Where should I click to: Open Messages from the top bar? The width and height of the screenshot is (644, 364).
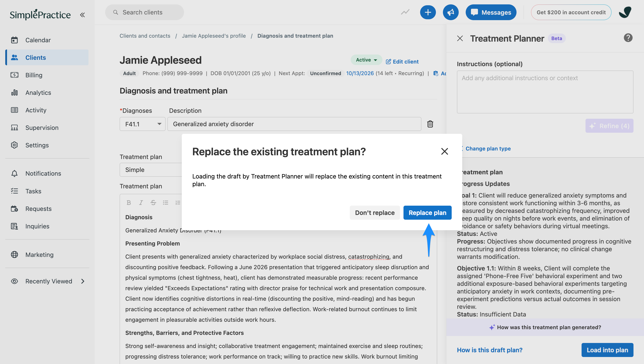point(491,12)
